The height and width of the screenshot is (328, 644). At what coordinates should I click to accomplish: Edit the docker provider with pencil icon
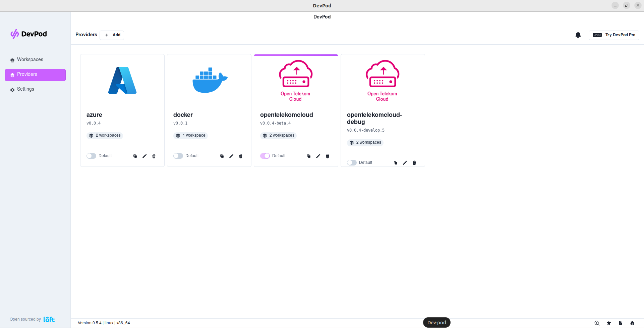tap(231, 156)
